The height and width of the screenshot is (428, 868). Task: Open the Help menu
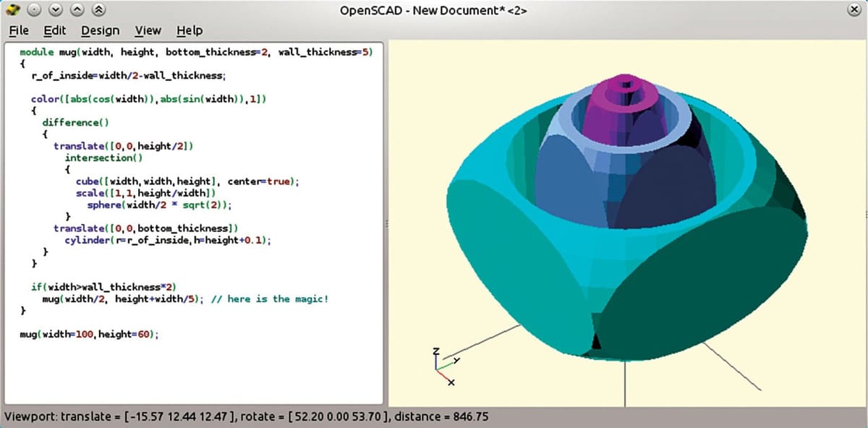190,30
